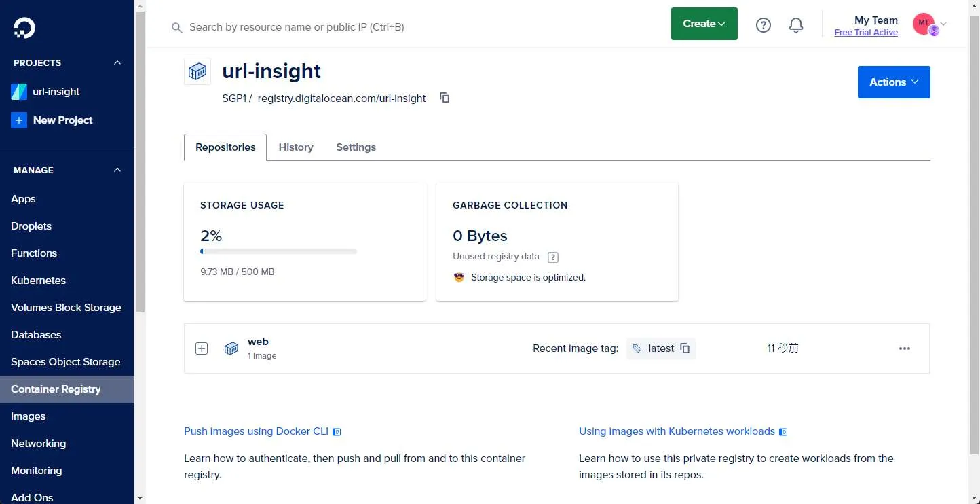
Task: Expand the web repository row
Action: [x=202, y=348]
